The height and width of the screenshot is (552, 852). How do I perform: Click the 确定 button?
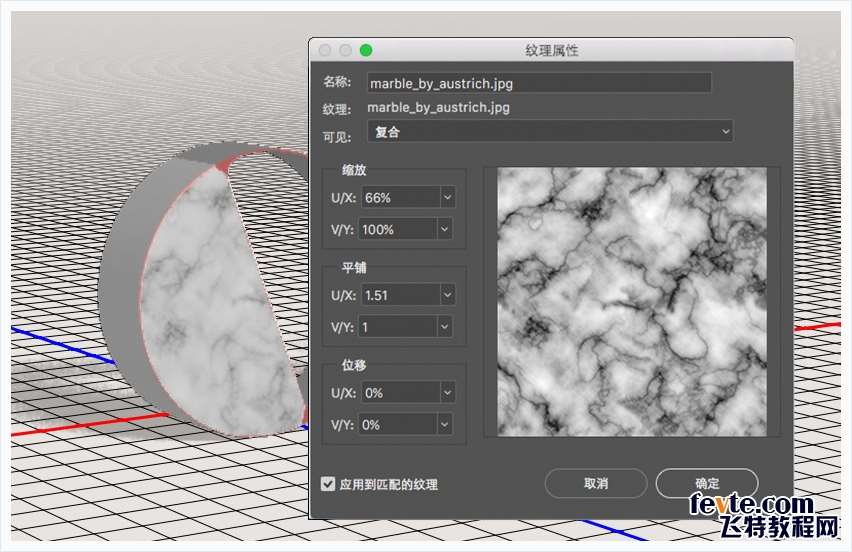pyautogui.click(x=707, y=483)
